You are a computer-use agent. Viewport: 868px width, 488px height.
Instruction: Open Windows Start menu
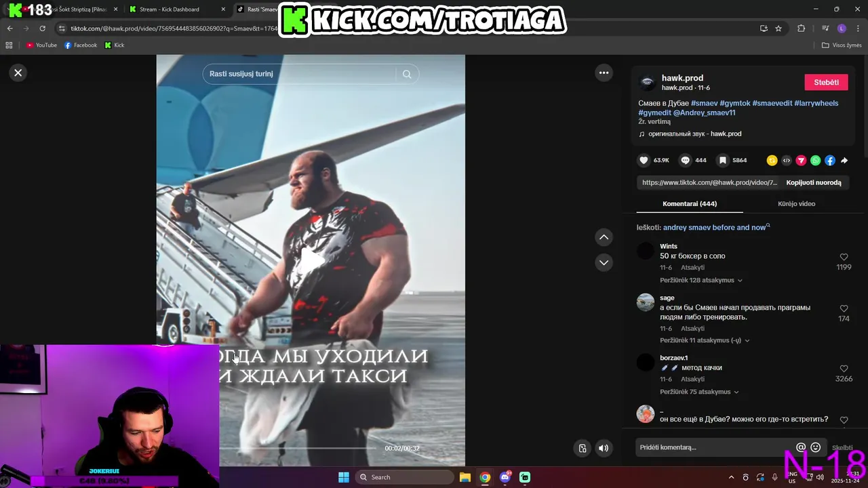[x=344, y=477]
